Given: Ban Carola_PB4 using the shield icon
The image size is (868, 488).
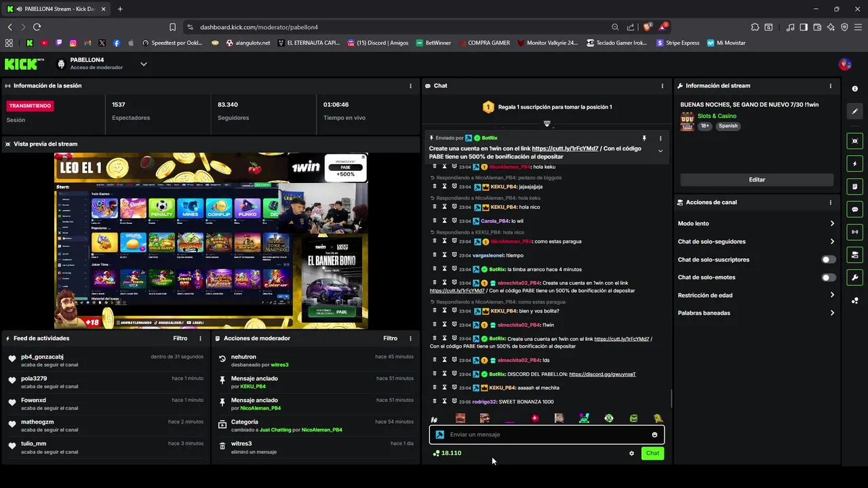Looking at the screenshot, I should tap(454, 220).
